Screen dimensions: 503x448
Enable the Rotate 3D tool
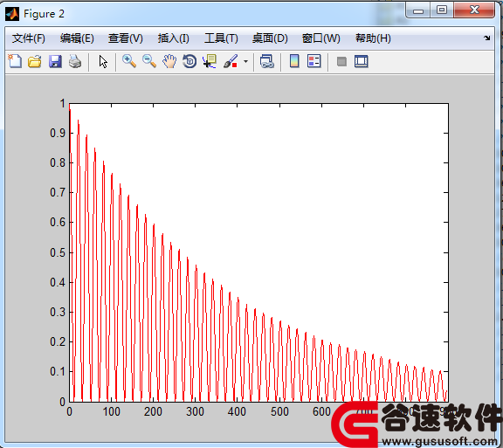[189, 61]
